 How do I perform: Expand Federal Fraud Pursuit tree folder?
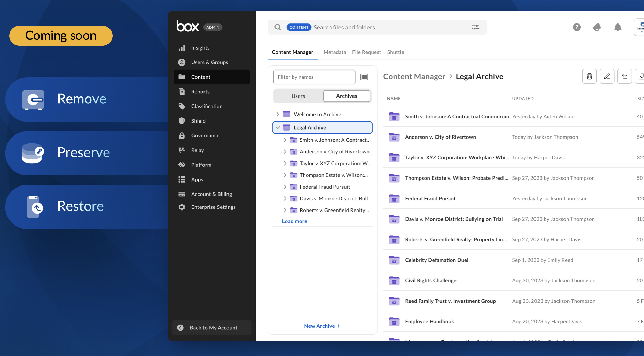(x=285, y=187)
